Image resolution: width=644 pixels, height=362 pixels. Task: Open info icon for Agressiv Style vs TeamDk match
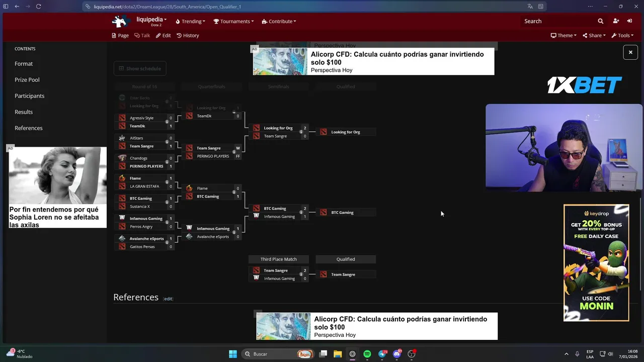pos(167,122)
